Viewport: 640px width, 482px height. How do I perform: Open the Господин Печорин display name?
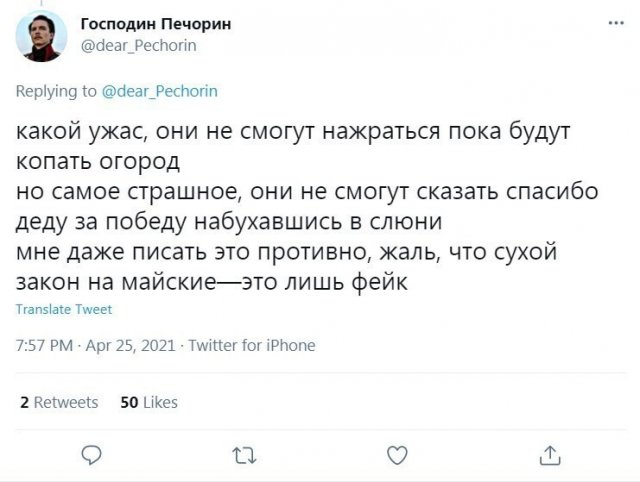click(x=155, y=24)
